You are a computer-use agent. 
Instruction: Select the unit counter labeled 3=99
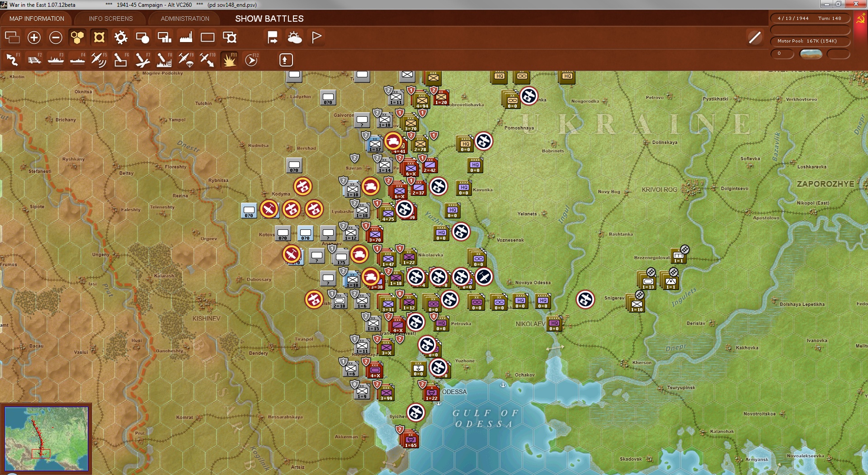coord(386,393)
